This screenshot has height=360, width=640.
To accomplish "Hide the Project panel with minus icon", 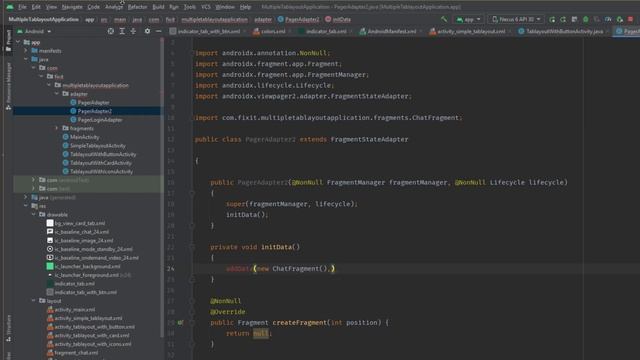I will coord(159,31).
